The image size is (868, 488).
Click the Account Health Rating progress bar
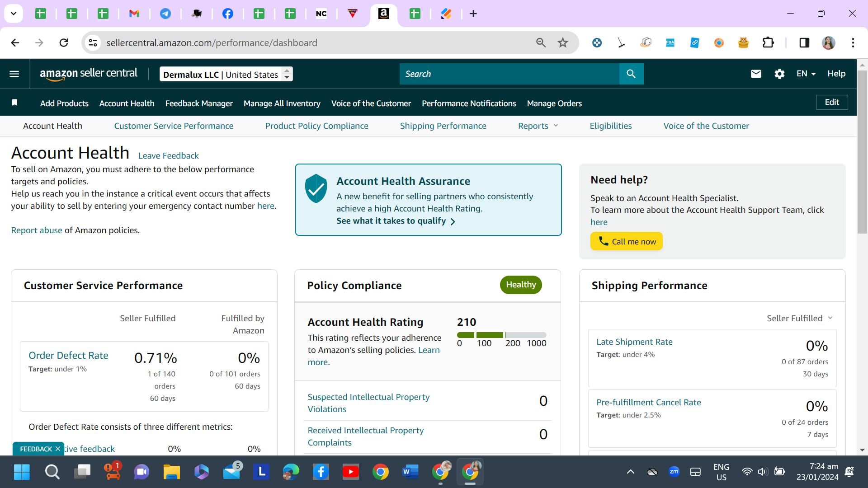click(502, 335)
